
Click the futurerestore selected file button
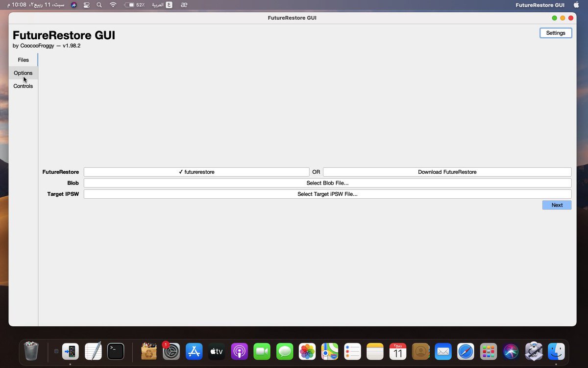coord(196,172)
